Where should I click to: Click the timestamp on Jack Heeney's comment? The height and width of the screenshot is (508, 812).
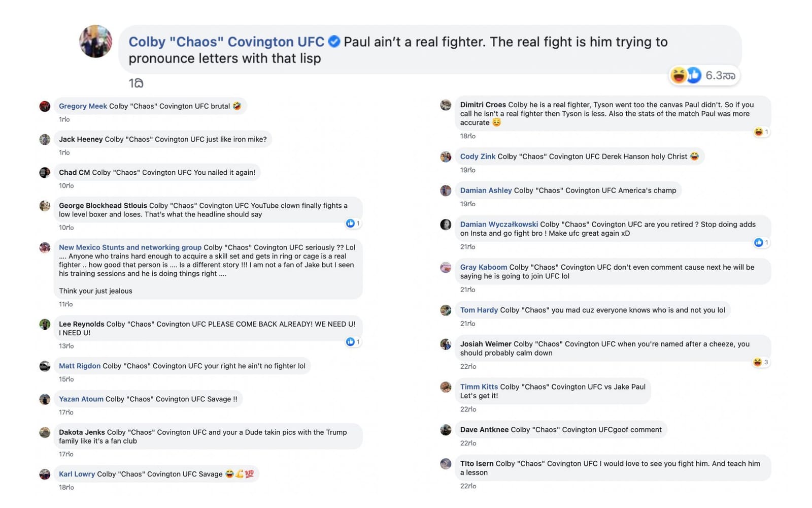[x=65, y=152]
